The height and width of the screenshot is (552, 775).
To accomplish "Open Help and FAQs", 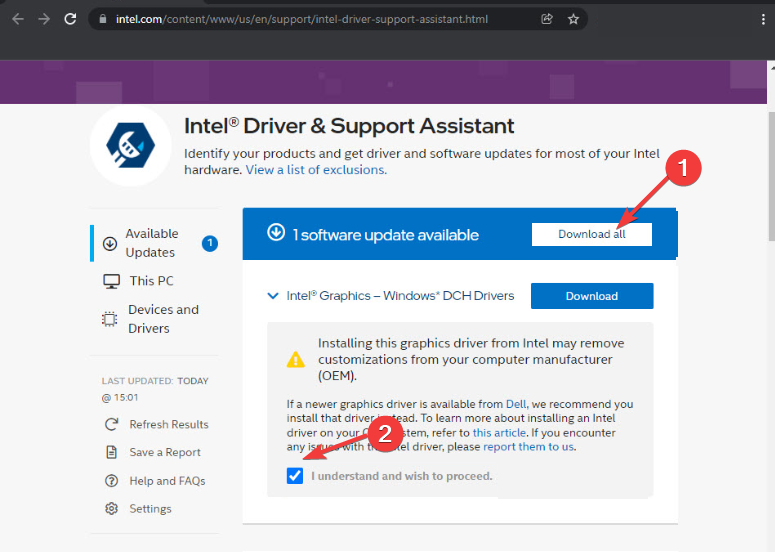I will pos(167,481).
